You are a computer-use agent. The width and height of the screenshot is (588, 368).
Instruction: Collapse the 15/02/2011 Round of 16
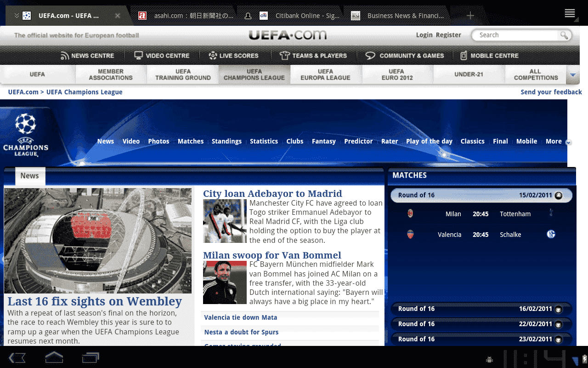(559, 195)
